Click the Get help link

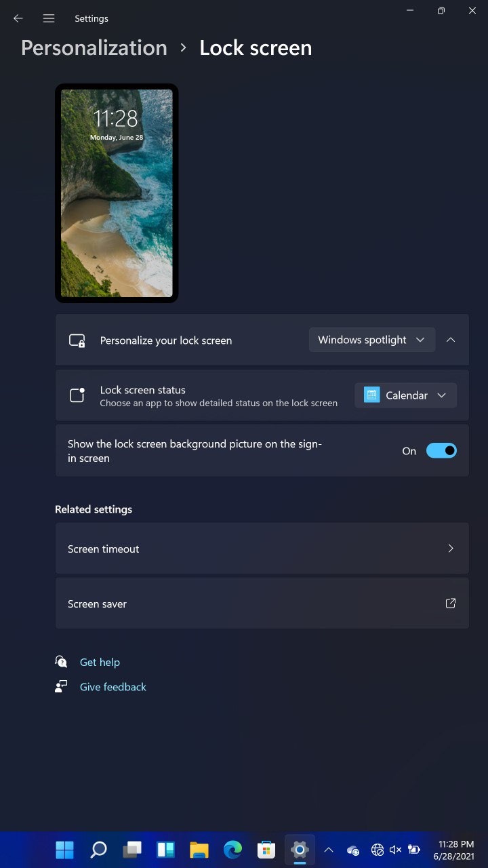point(100,663)
